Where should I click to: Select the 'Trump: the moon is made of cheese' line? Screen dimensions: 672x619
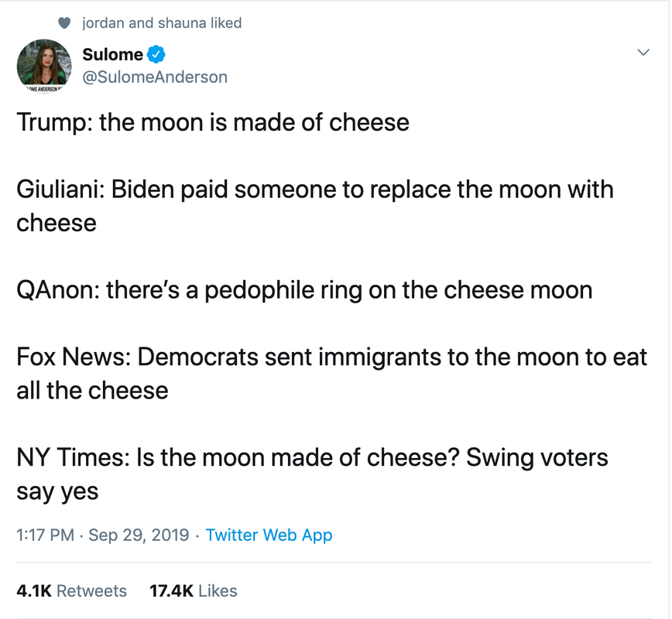tap(213, 122)
